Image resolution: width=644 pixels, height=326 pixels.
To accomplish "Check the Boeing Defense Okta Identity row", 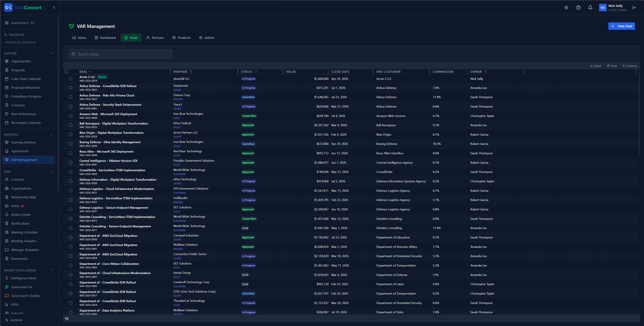I will coord(70,144).
